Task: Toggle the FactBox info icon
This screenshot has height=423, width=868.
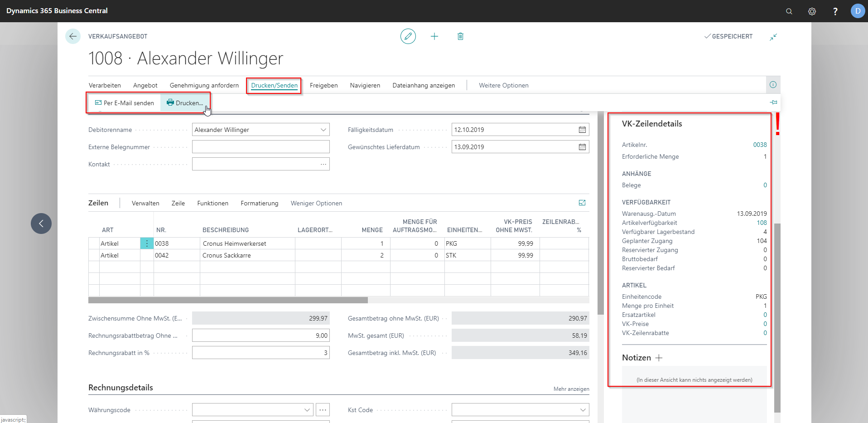Action: pyautogui.click(x=773, y=85)
